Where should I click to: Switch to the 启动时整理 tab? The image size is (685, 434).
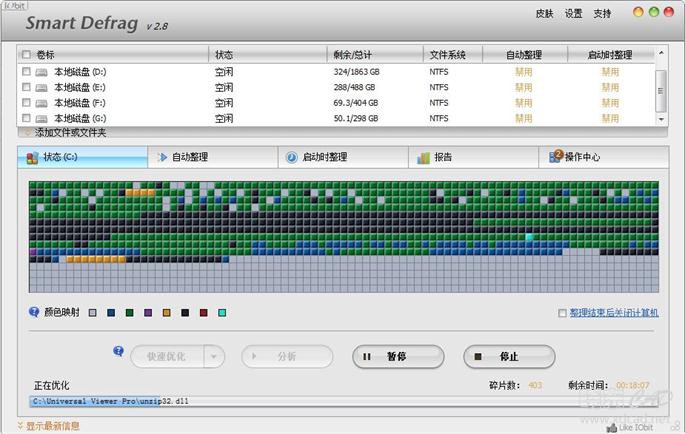pyautogui.click(x=343, y=157)
